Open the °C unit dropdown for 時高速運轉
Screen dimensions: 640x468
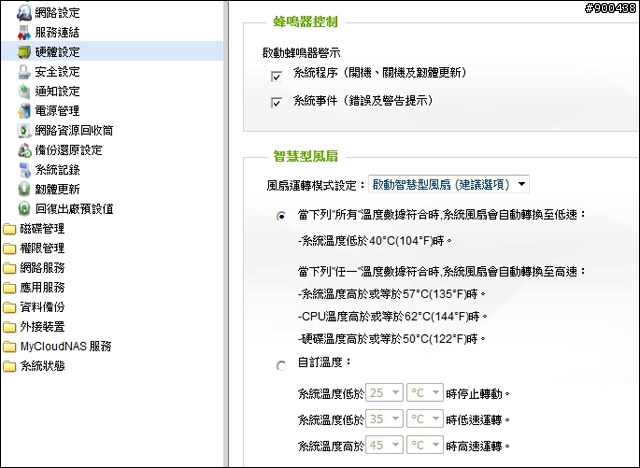pyautogui.click(x=425, y=445)
